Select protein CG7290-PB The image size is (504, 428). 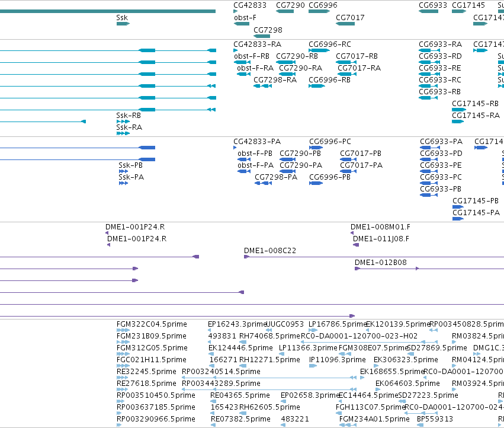300,154
